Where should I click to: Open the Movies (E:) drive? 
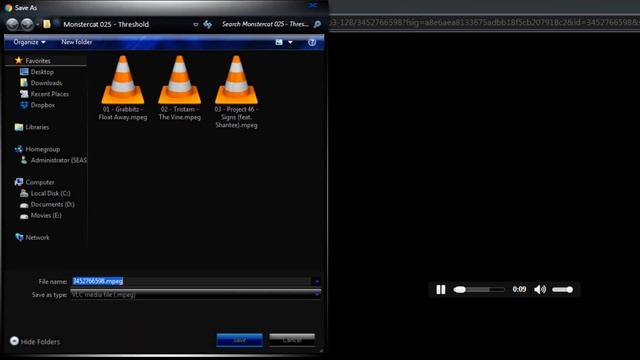[46, 215]
